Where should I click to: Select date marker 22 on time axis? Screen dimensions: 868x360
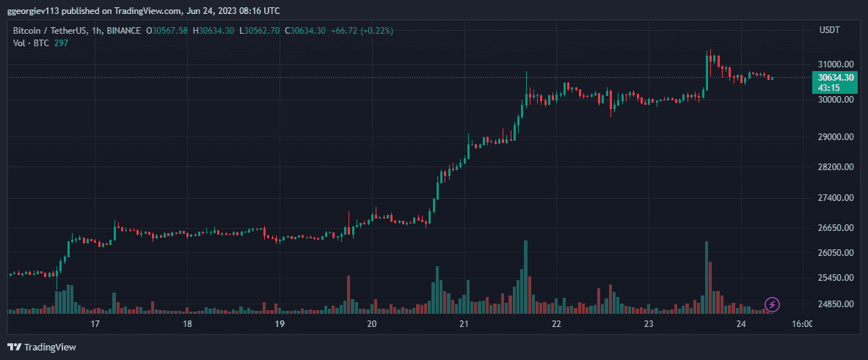pos(556,324)
